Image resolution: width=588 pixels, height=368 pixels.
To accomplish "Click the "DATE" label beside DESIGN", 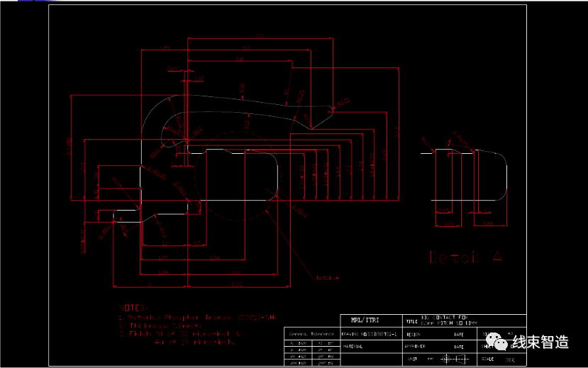I will (x=459, y=334).
